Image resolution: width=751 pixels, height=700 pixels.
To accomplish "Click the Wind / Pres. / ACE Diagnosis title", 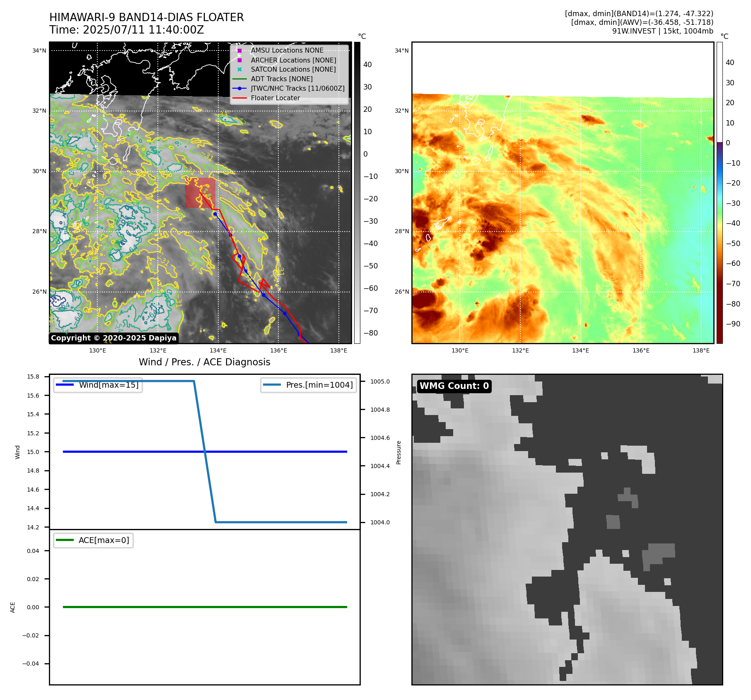I will (x=205, y=362).
